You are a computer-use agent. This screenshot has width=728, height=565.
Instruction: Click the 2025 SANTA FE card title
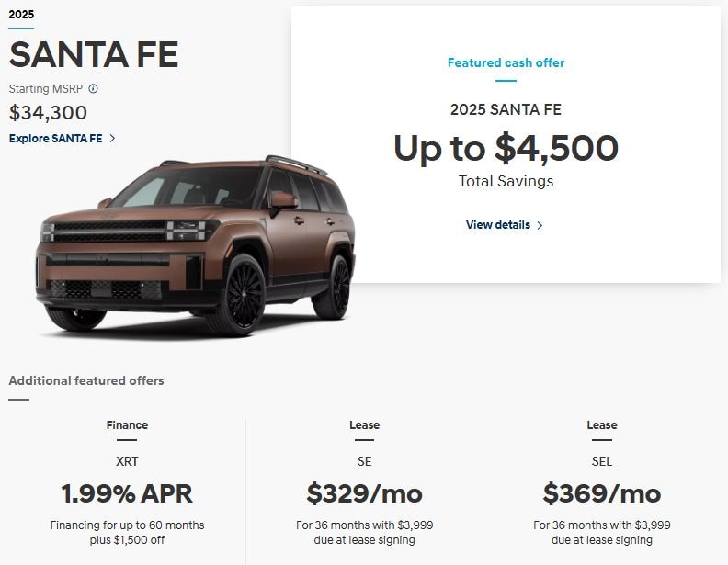pyautogui.click(x=506, y=110)
